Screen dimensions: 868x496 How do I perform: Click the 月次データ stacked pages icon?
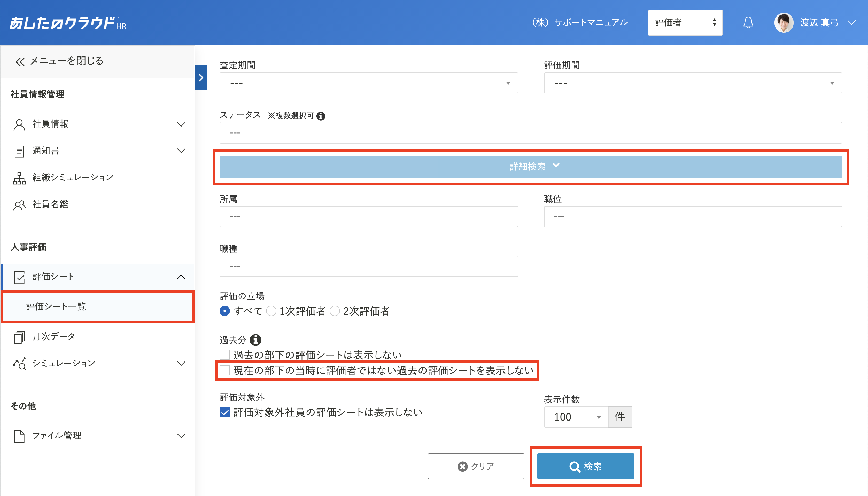coord(19,337)
